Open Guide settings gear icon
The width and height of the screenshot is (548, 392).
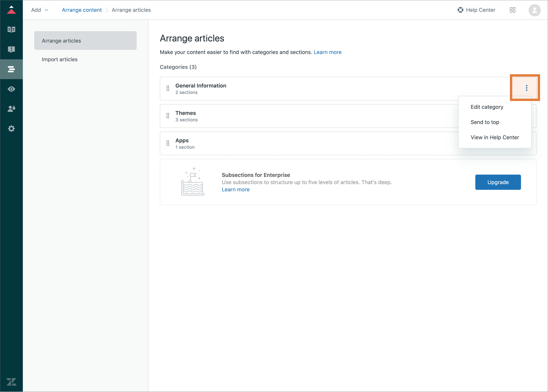coord(11,129)
